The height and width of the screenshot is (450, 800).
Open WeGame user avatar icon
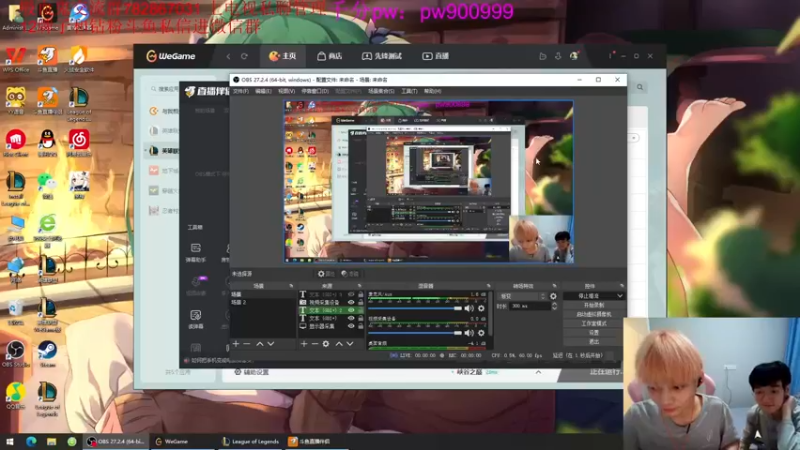(574, 56)
